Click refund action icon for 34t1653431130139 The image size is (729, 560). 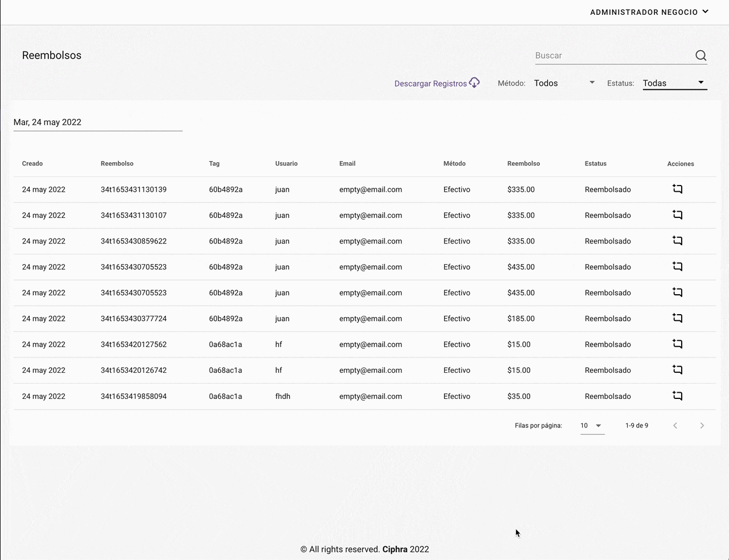(x=677, y=189)
